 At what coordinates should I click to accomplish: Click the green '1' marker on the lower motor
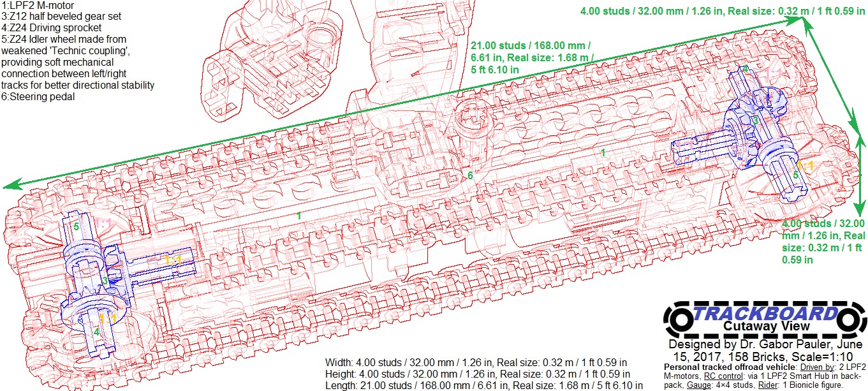298,216
